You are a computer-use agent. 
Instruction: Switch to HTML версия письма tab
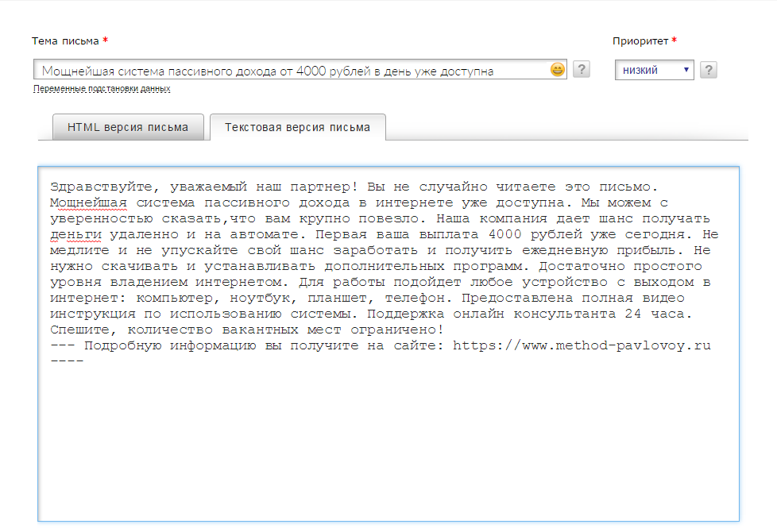tap(128, 127)
